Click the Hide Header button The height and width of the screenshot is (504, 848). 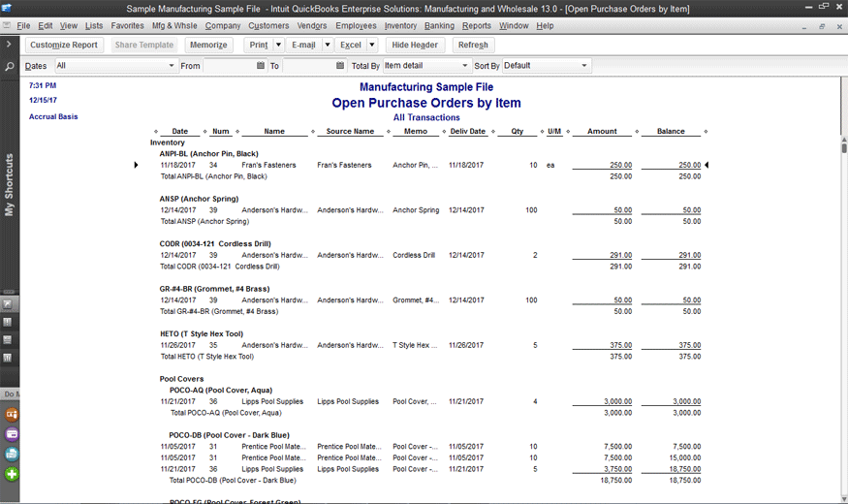[x=415, y=45]
